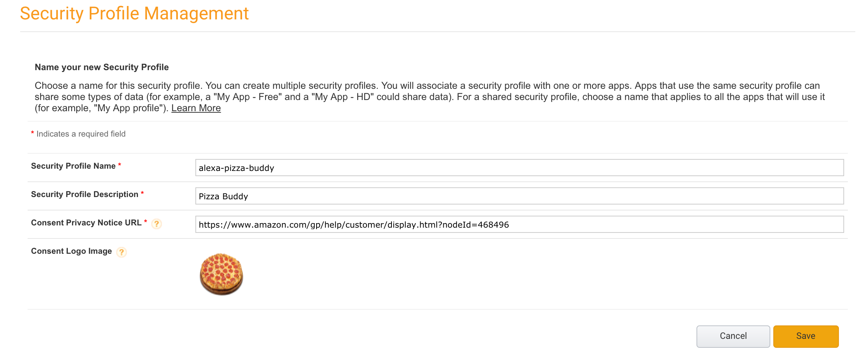This screenshot has height=359, width=868.
Task: Click the orange question mark beside the URL field
Action: (157, 224)
